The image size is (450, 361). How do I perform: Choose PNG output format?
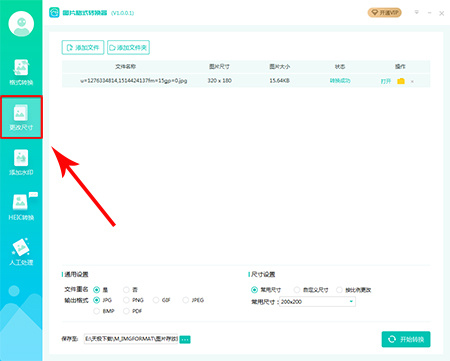click(x=126, y=300)
